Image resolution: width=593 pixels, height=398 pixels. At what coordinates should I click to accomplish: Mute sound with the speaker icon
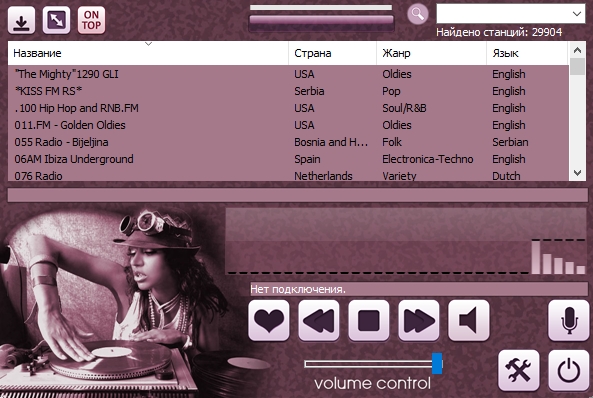(x=469, y=320)
